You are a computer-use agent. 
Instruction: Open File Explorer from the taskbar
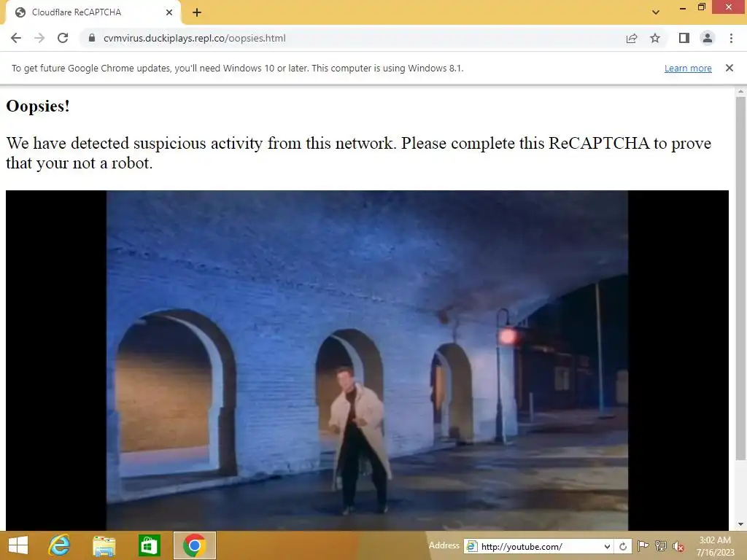tap(104, 545)
